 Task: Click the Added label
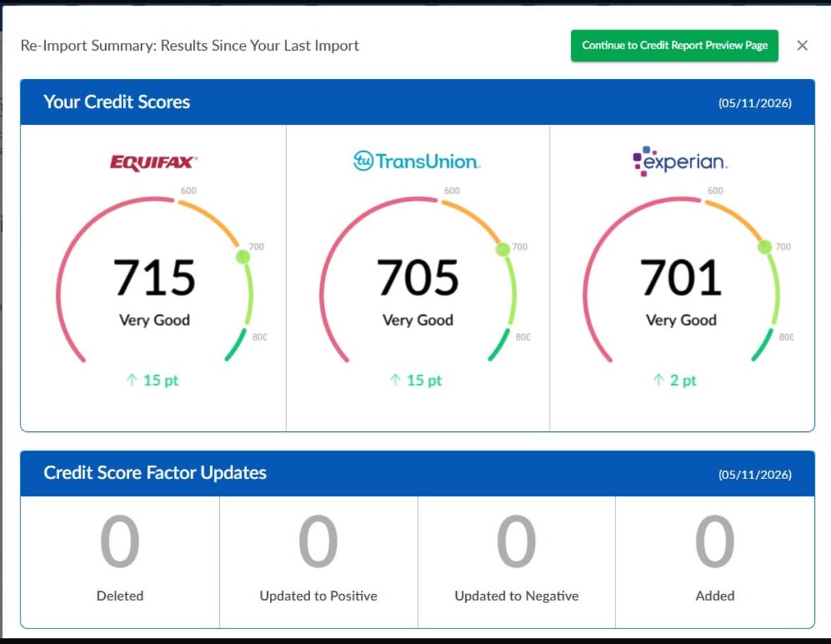715,596
